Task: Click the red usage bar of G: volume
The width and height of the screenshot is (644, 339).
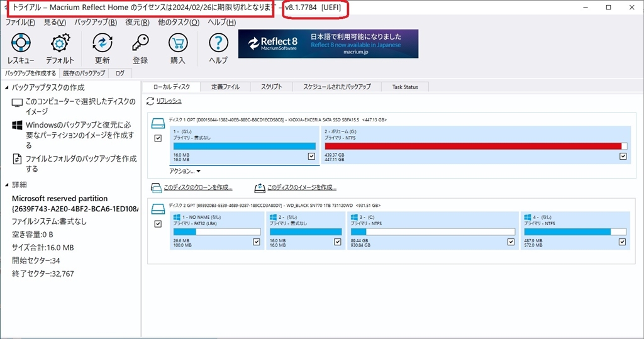Action: (475, 146)
